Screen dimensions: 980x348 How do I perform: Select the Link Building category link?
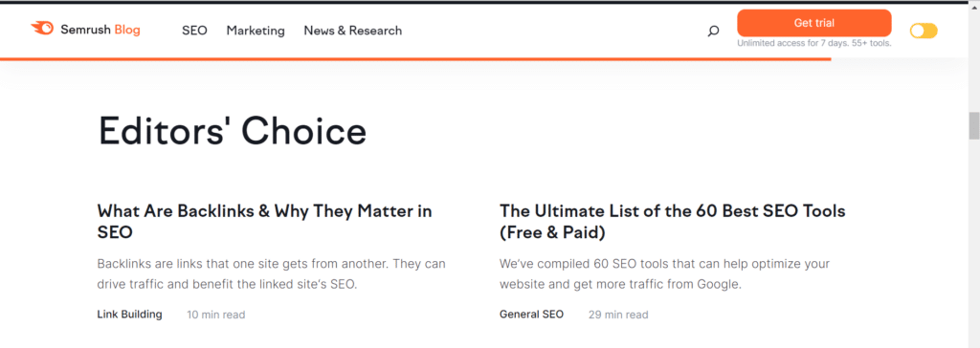click(129, 315)
